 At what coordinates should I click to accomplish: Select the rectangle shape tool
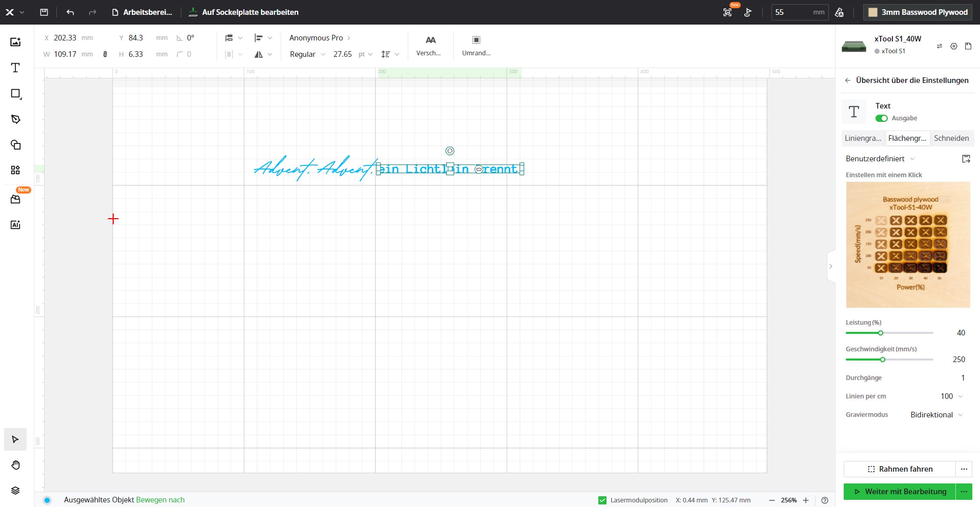point(15,94)
